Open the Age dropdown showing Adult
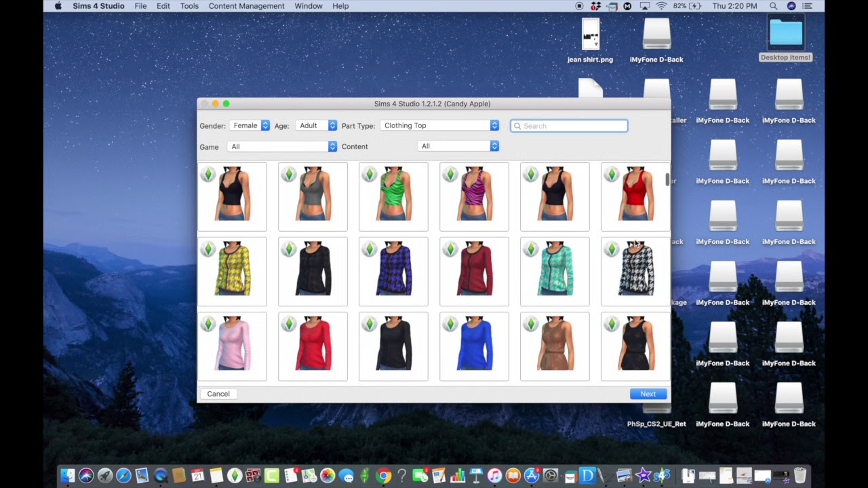This screenshot has width=868, height=488. (x=316, y=125)
